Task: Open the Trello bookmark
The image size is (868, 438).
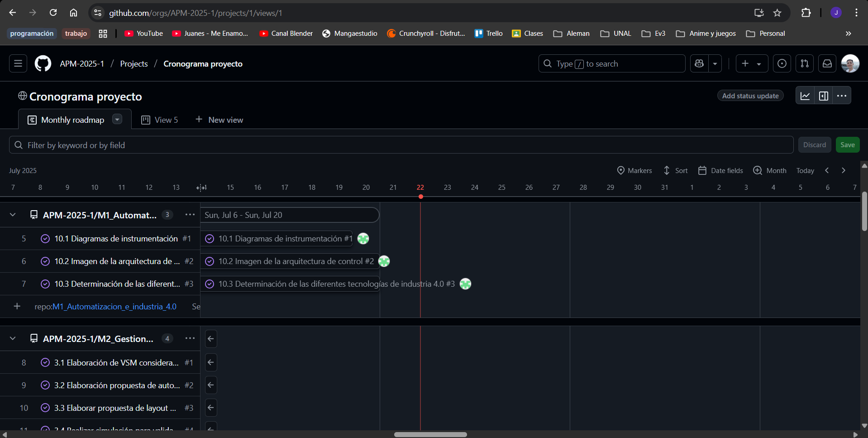Action: [x=488, y=34]
